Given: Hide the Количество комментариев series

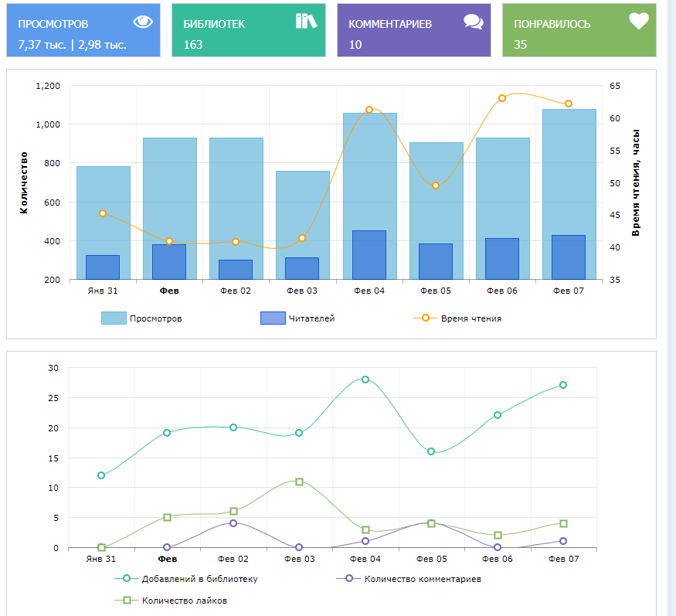Looking at the screenshot, I should pyautogui.click(x=423, y=578).
